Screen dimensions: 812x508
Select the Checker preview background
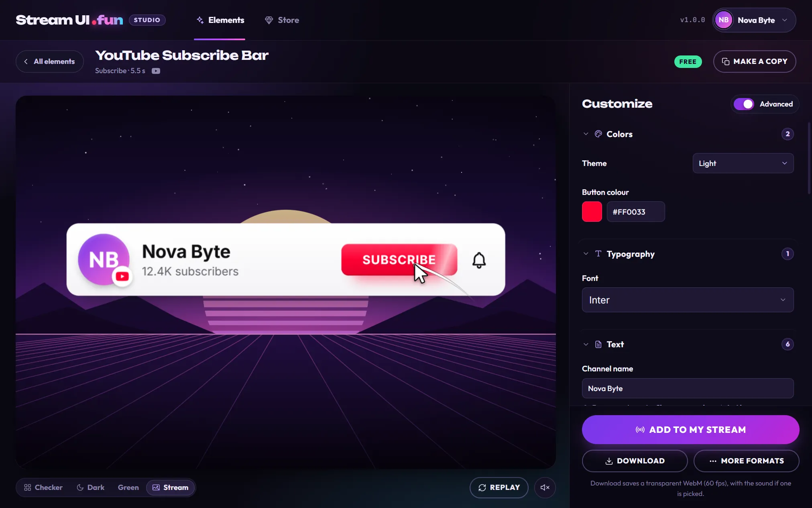pyautogui.click(x=43, y=488)
